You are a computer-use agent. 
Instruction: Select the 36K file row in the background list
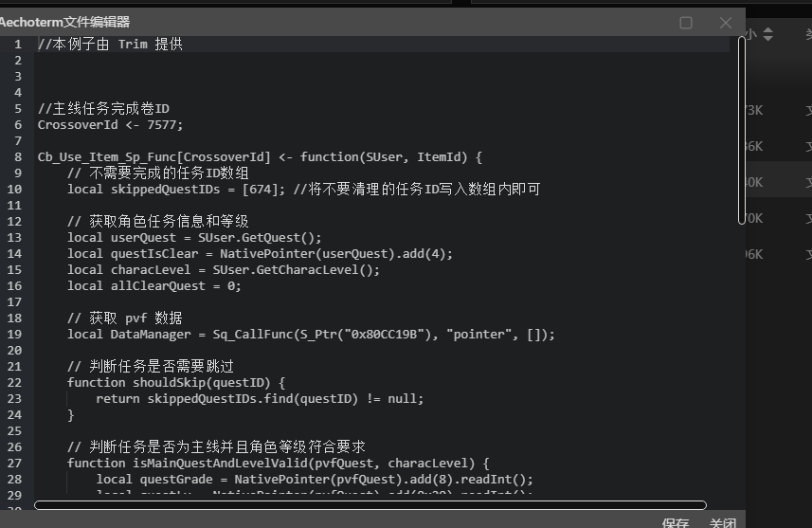pyautogui.click(x=777, y=146)
